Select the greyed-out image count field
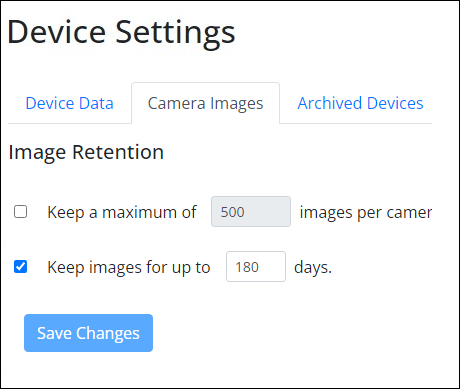The image size is (460, 389). tap(251, 212)
